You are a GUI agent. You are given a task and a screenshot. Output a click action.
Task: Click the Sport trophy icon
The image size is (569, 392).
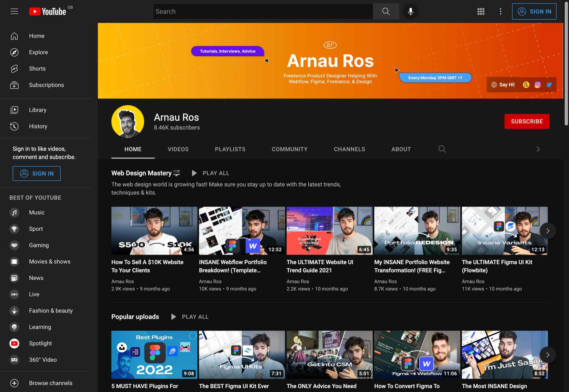click(x=14, y=229)
